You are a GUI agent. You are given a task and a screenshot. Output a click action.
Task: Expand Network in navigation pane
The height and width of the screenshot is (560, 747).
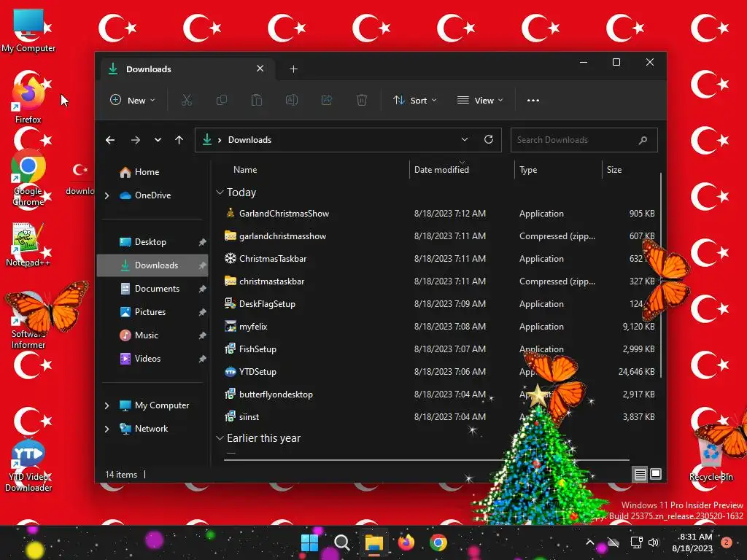[x=107, y=429]
